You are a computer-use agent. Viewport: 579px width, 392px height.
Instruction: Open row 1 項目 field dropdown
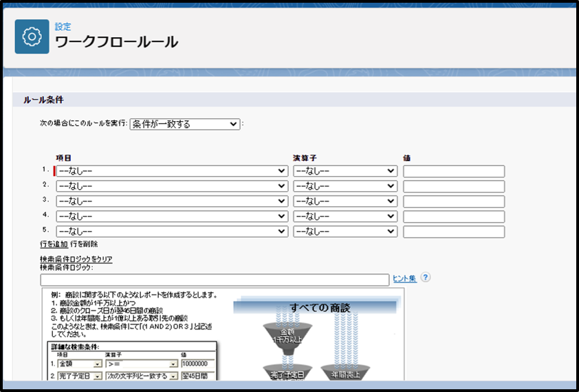pos(172,171)
